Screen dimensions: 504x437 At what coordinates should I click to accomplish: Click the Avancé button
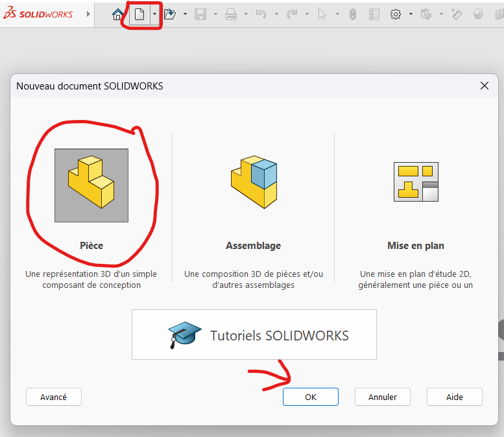pyautogui.click(x=54, y=397)
